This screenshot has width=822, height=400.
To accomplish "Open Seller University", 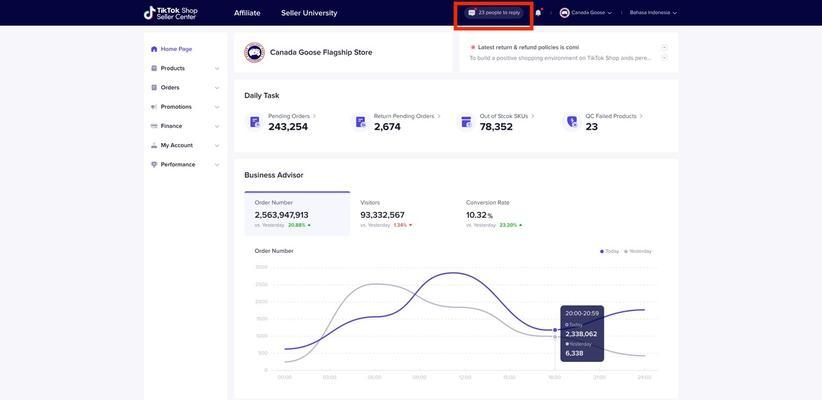I will point(309,13).
